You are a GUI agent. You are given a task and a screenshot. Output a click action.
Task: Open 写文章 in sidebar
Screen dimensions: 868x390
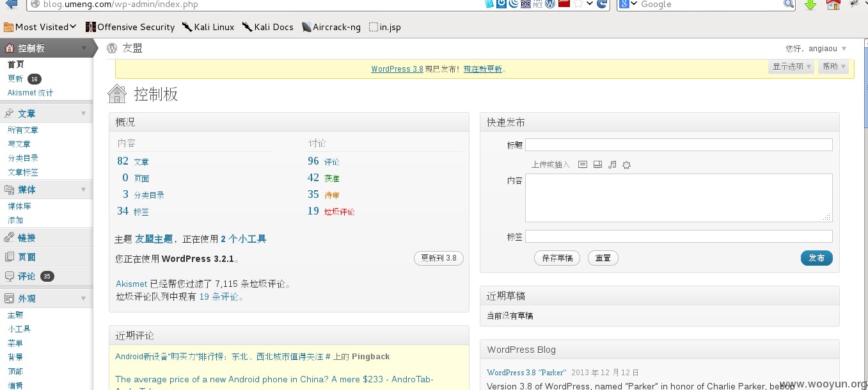pos(19,144)
